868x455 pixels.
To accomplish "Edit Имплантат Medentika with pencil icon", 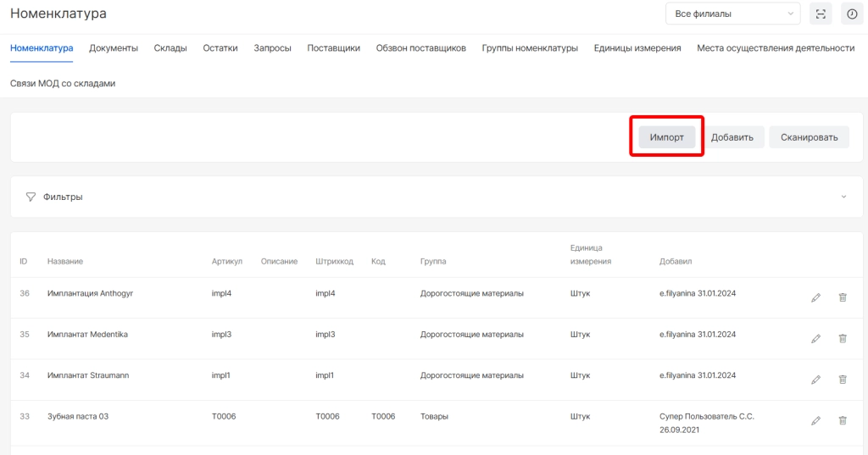I will tap(815, 338).
